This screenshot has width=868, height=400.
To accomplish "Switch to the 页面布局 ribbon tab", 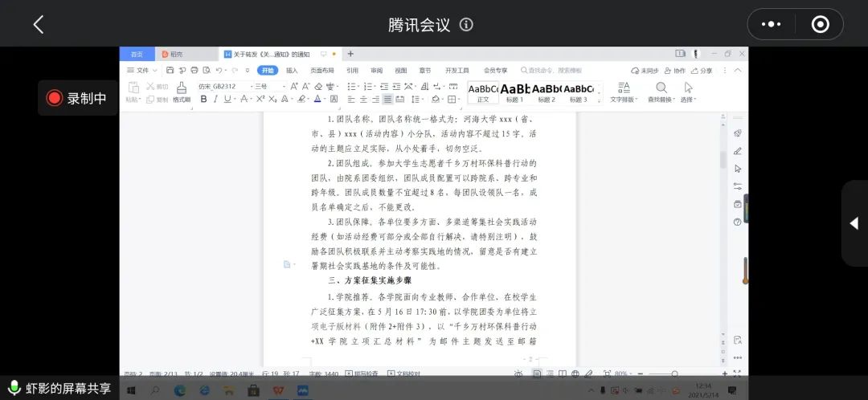I will click(x=321, y=71).
